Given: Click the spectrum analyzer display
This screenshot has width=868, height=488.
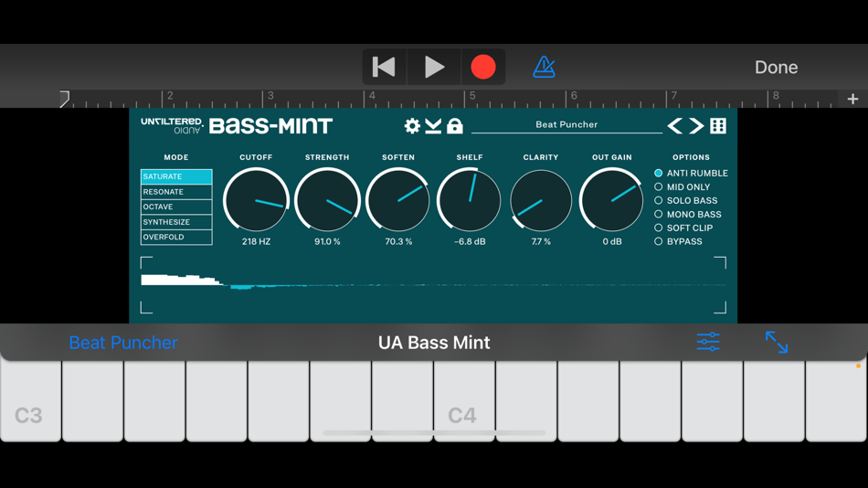Looking at the screenshot, I should click(x=433, y=285).
